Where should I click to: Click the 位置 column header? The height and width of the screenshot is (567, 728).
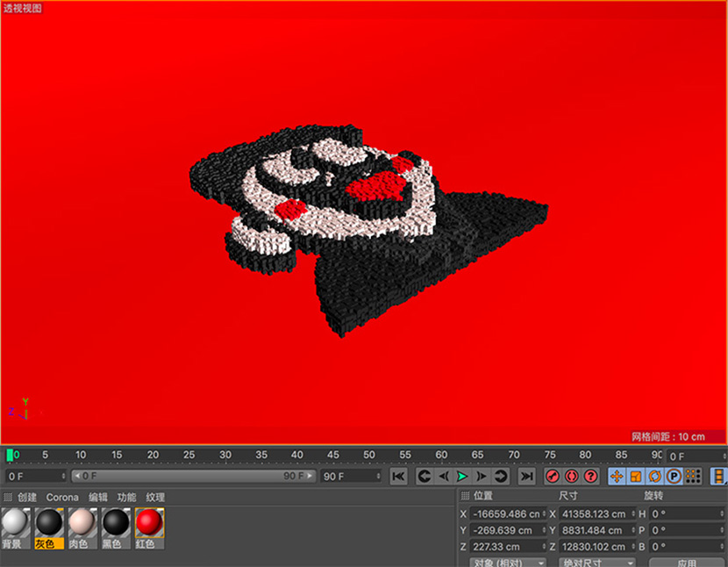coord(483,496)
